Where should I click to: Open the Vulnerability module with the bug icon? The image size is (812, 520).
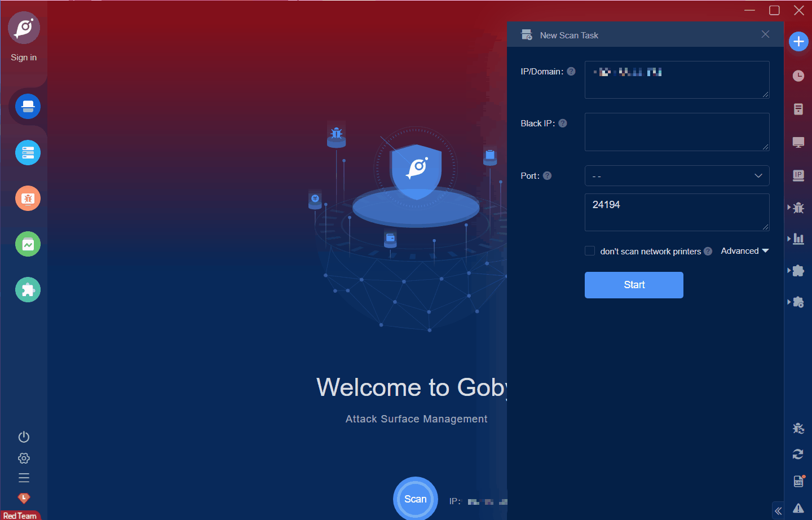(28, 198)
